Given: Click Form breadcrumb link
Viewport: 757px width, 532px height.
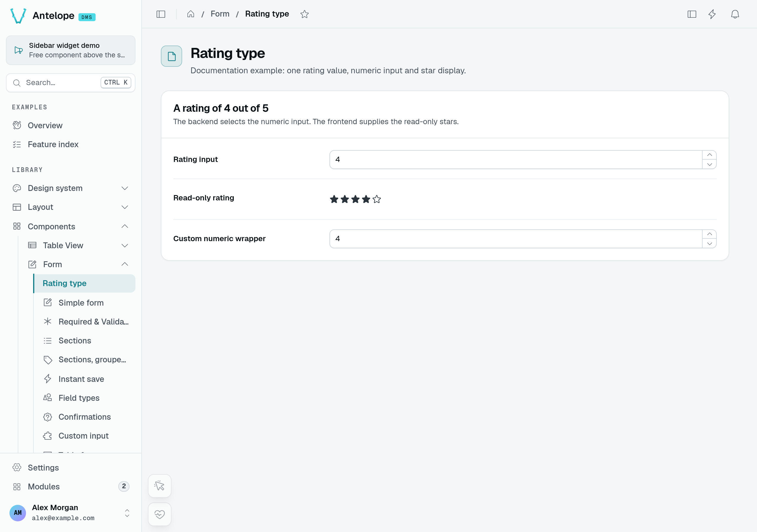Looking at the screenshot, I should coord(220,14).
